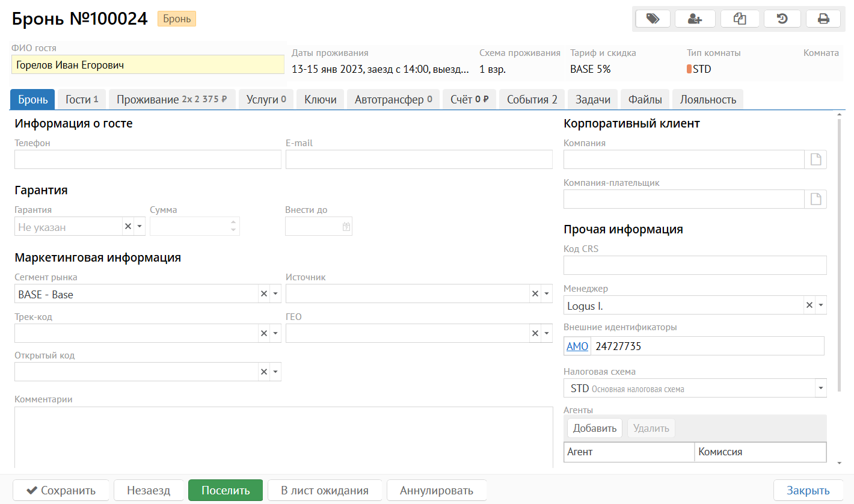Click the copy booking icon button
This screenshot has width=854, height=504.
tap(739, 19)
